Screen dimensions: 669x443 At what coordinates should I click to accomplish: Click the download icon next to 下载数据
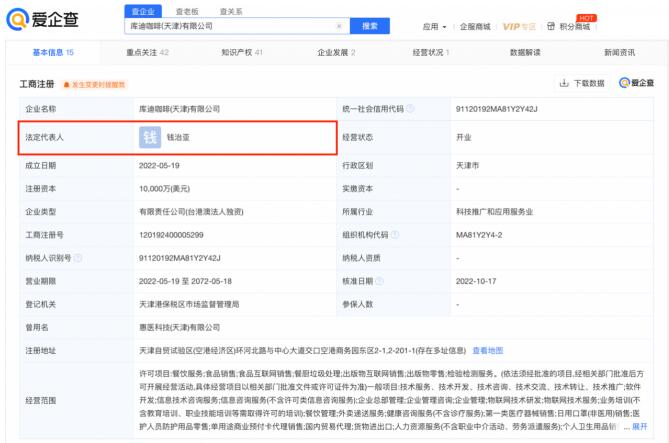tap(564, 83)
